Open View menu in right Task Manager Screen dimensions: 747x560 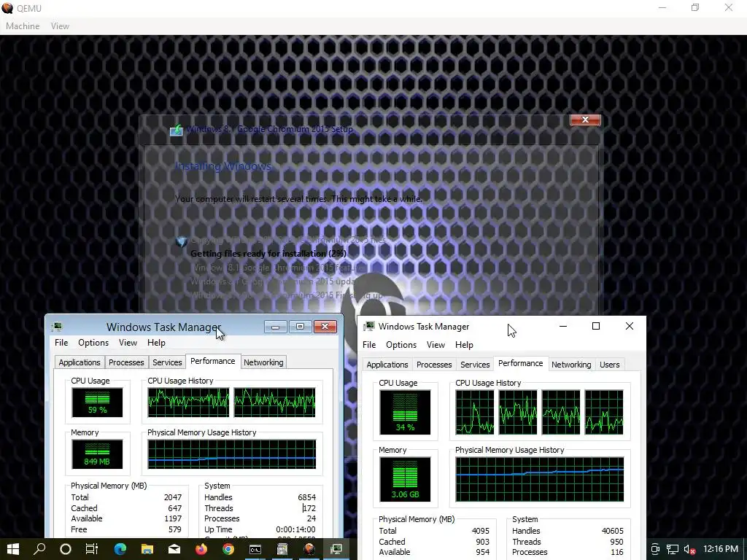pyautogui.click(x=436, y=345)
